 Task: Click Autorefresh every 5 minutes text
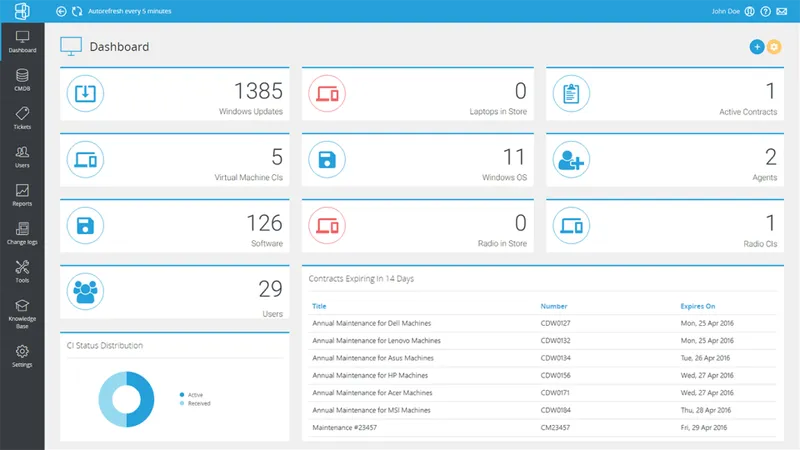(130, 11)
